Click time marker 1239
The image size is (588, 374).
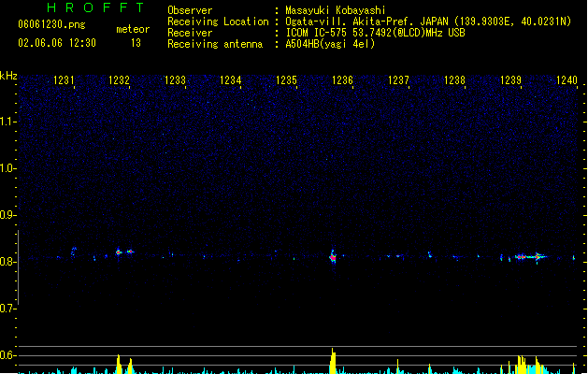click(510, 80)
